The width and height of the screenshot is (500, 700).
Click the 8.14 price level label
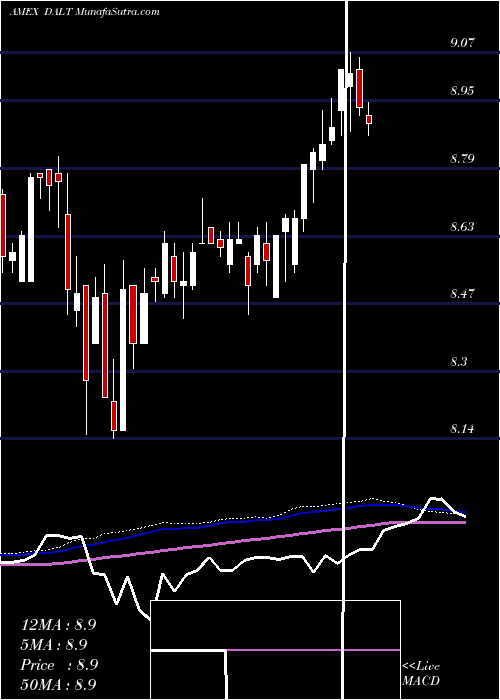[x=462, y=429]
